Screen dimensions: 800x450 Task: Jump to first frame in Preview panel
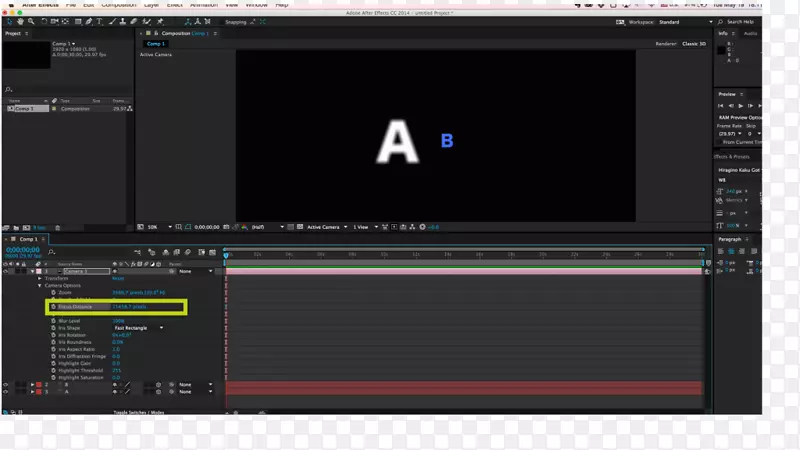721,106
